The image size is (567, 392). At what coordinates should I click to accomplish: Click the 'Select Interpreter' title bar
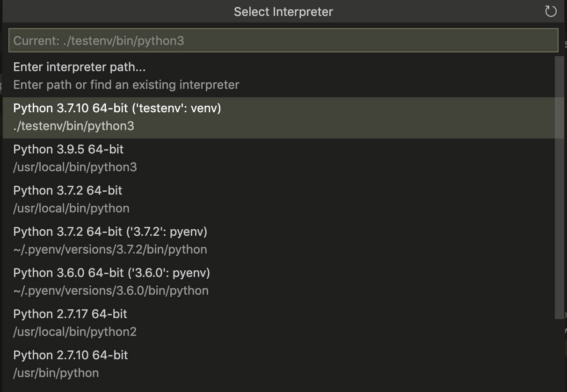(283, 11)
